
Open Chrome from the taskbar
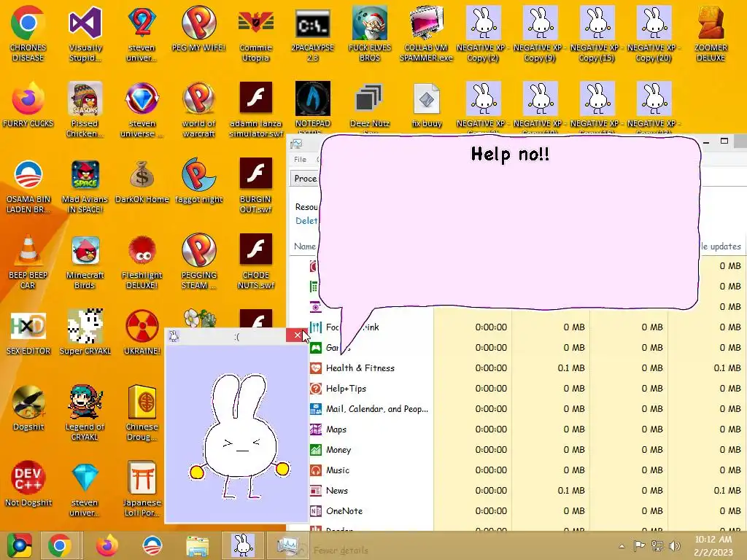point(60,545)
